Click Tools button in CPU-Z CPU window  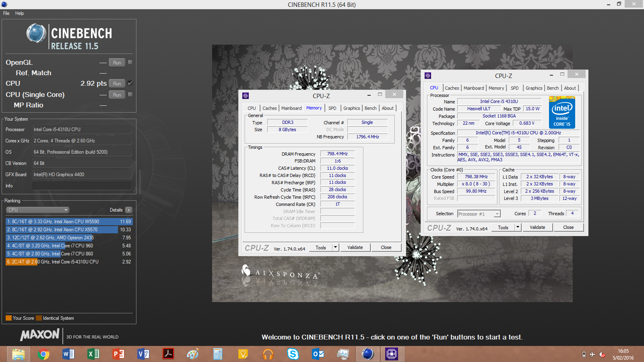pos(503,227)
